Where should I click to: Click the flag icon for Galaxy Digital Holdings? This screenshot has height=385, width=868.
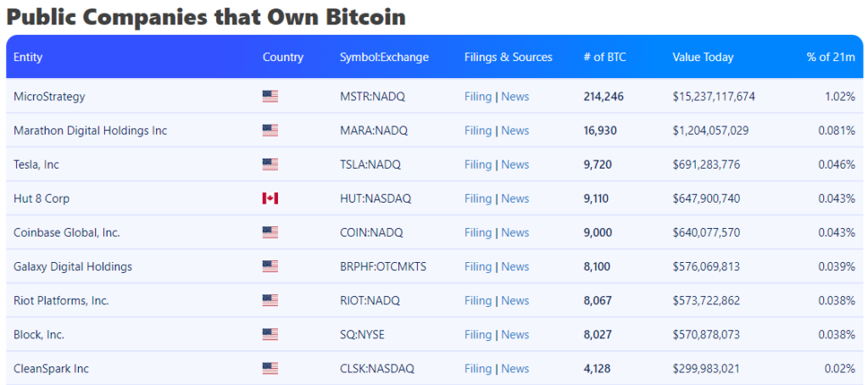270,266
